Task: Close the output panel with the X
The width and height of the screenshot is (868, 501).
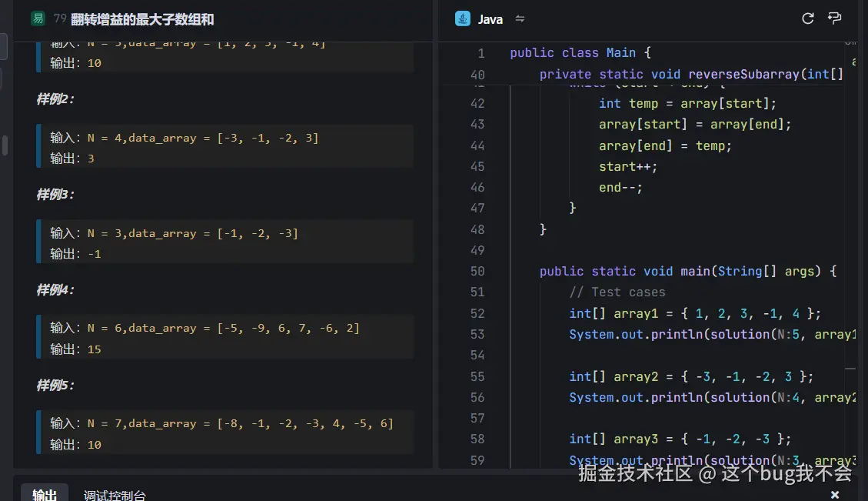Action: pos(835,494)
